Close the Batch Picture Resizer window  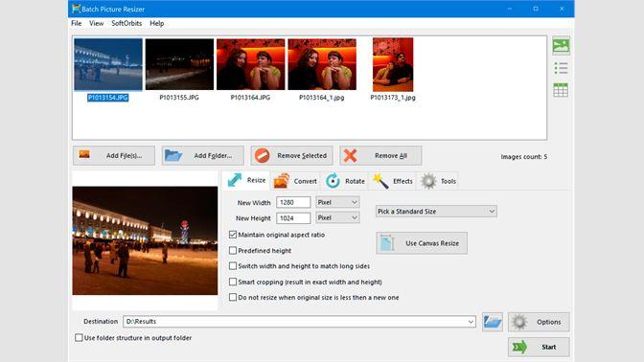coord(562,9)
